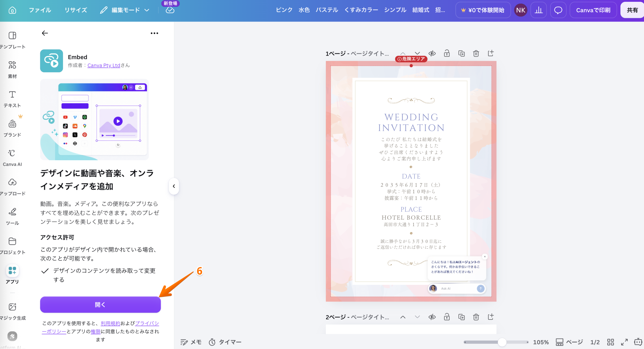Image resolution: width=644 pixels, height=349 pixels.
Task: Hide page 1 with eye icon
Action: [432, 53]
